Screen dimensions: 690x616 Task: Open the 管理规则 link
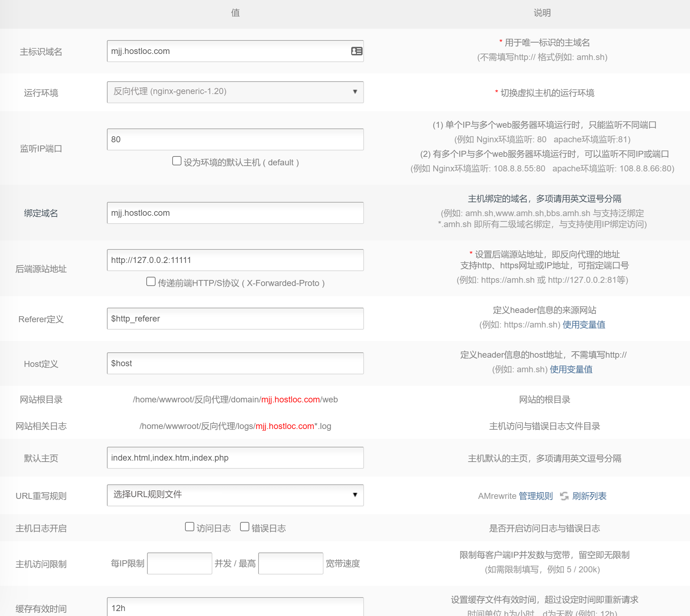[x=536, y=496]
